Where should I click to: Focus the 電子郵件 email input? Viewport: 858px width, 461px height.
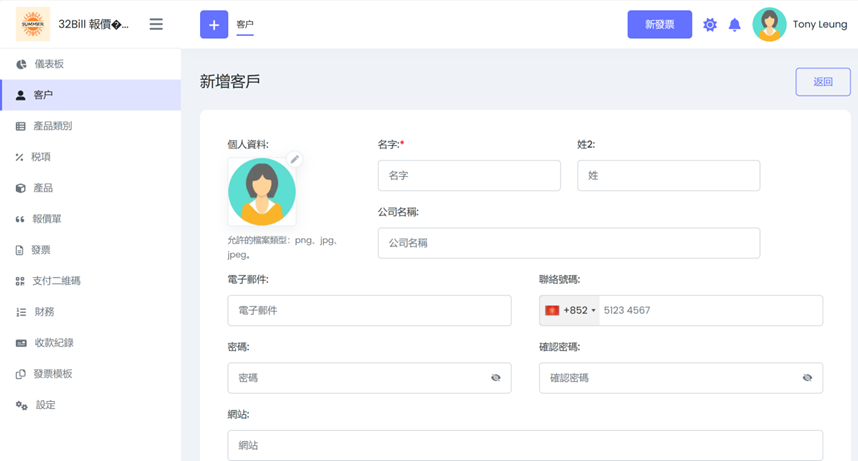pyautogui.click(x=369, y=311)
